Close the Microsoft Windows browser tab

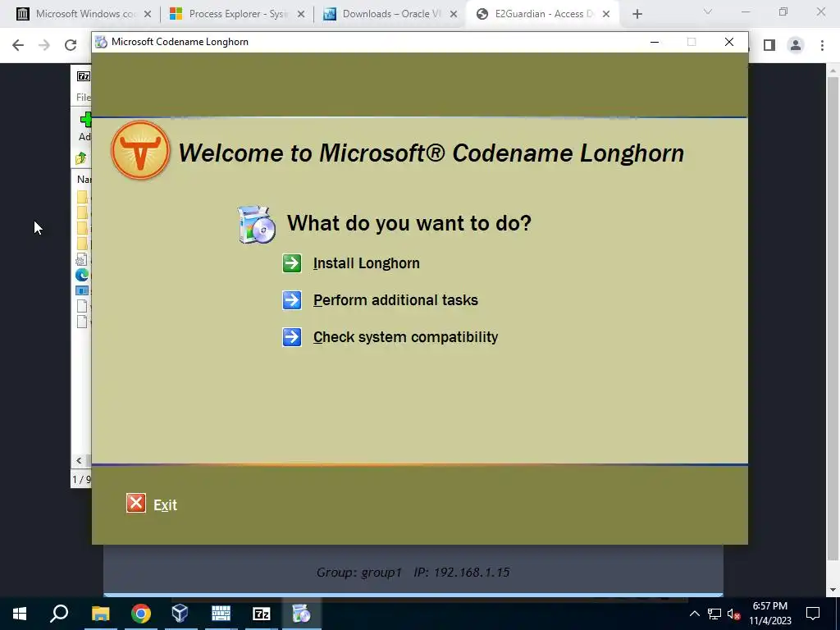pyautogui.click(x=148, y=14)
